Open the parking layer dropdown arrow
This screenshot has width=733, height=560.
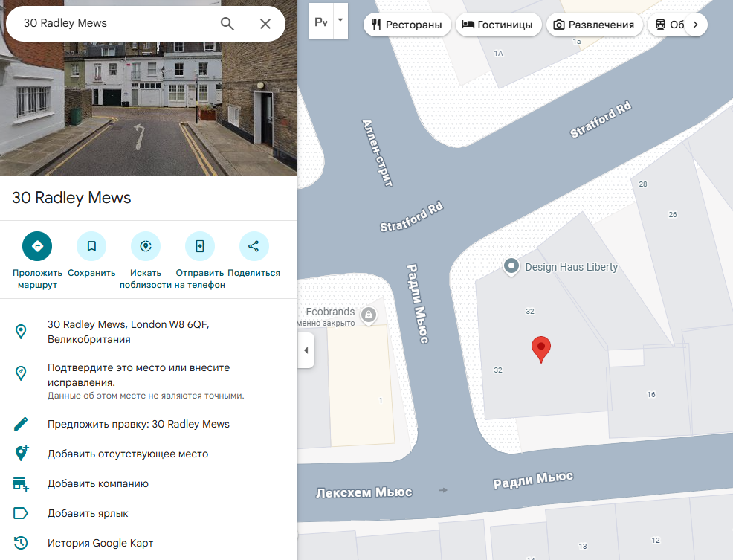tap(340, 21)
